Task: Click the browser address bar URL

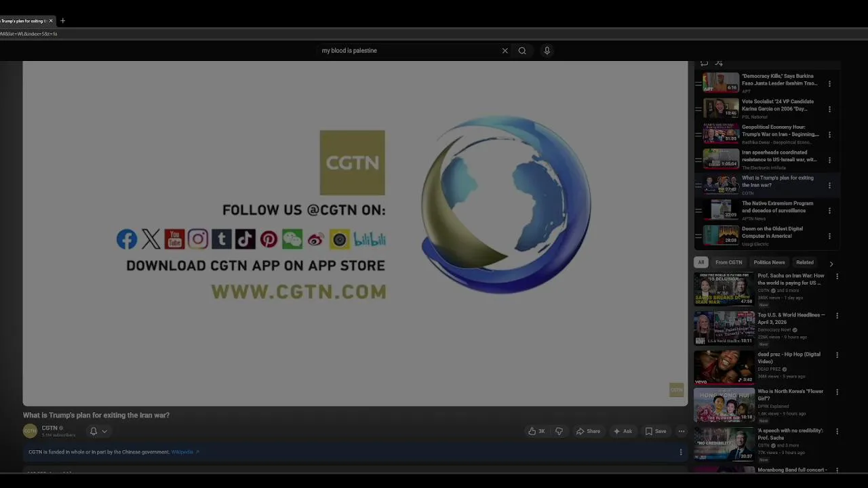Action: point(28,34)
